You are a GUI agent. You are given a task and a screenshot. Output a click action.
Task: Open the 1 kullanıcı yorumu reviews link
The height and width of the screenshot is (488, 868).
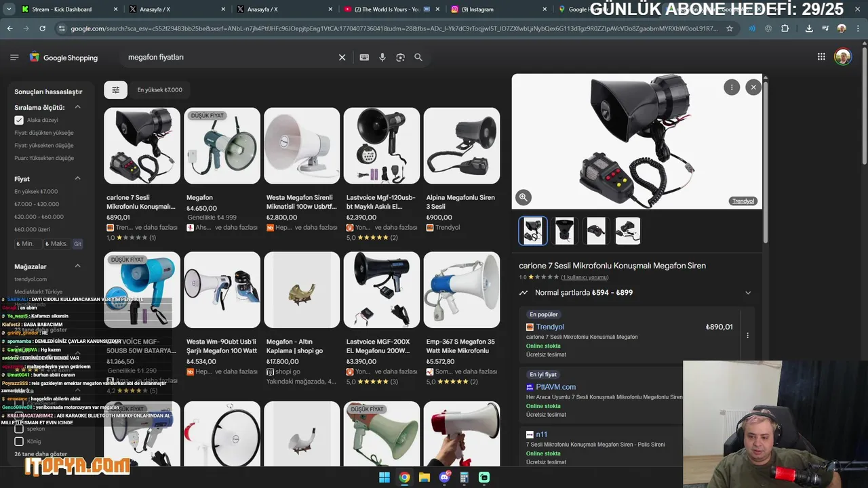pyautogui.click(x=585, y=277)
